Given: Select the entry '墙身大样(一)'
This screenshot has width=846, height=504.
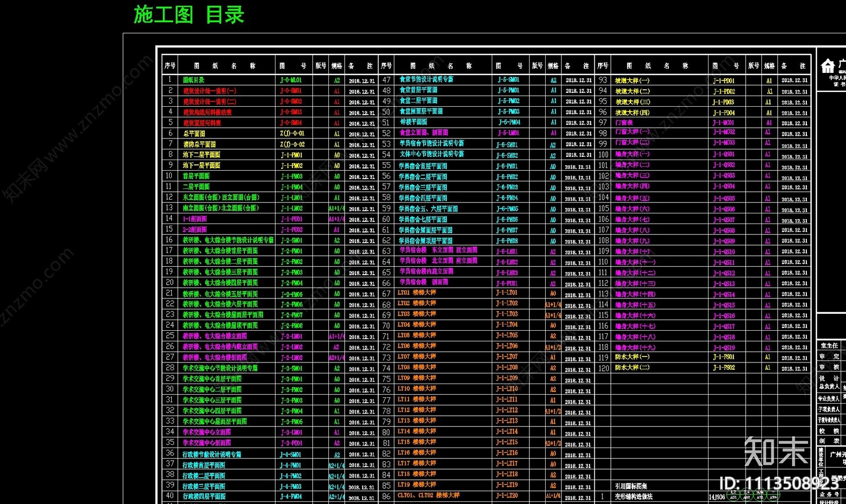Looking at the screenshot, I should point(632,154).
